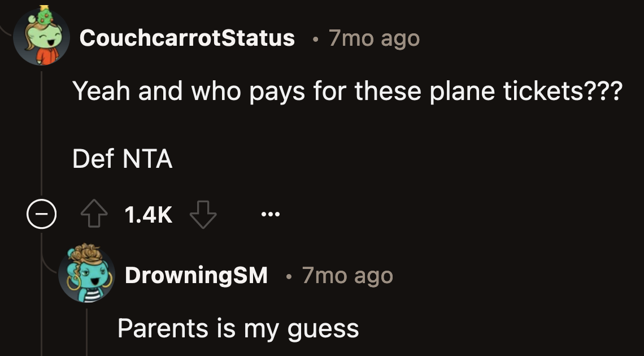Screen dimensions: 644x356
Task: Click the 1.4K vote score
Action: 147,215
